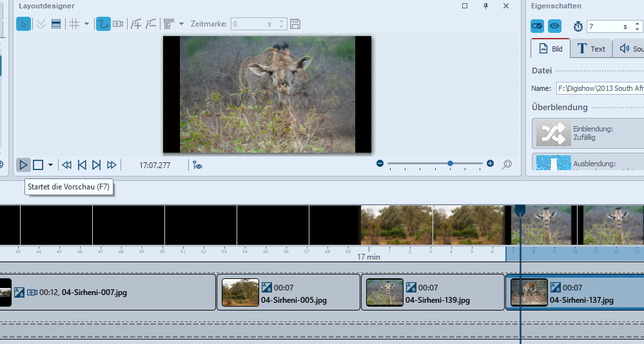
Task: Click the add keyframe point icon
Action: point(136,24)
